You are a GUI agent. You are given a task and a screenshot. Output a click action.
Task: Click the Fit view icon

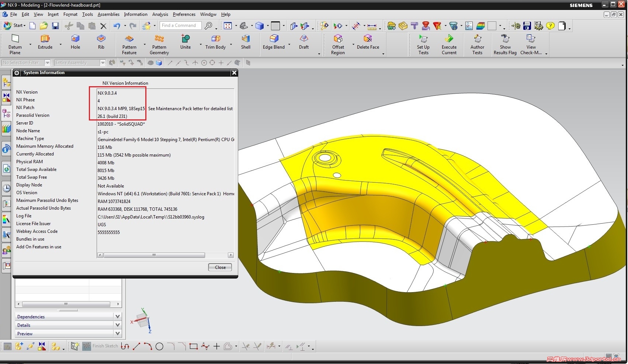coord(228,26)
